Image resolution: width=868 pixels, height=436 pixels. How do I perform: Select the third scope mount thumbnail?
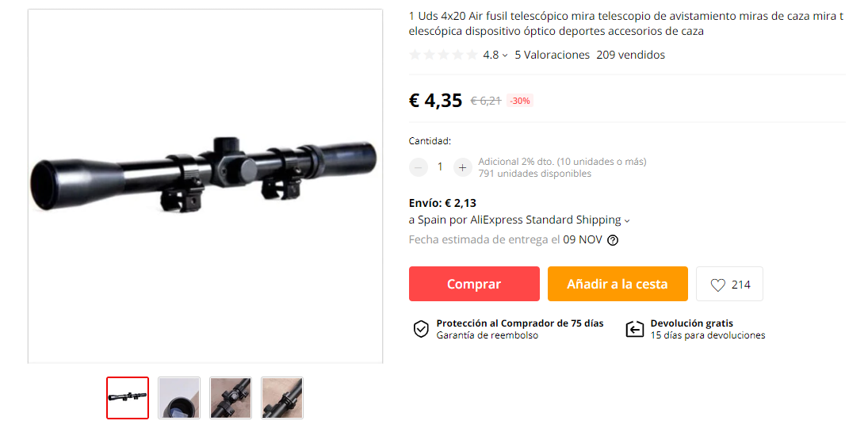pyautogui.click(x=231, y=398)
